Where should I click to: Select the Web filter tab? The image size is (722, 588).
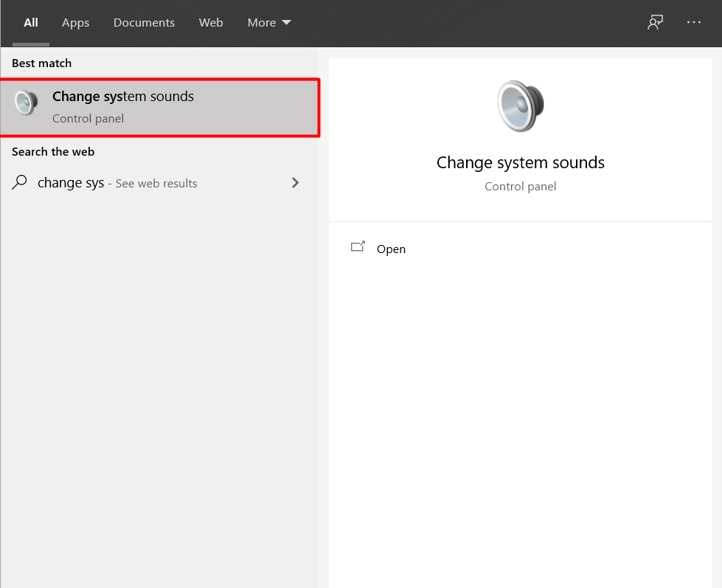(x=211, y=23)
